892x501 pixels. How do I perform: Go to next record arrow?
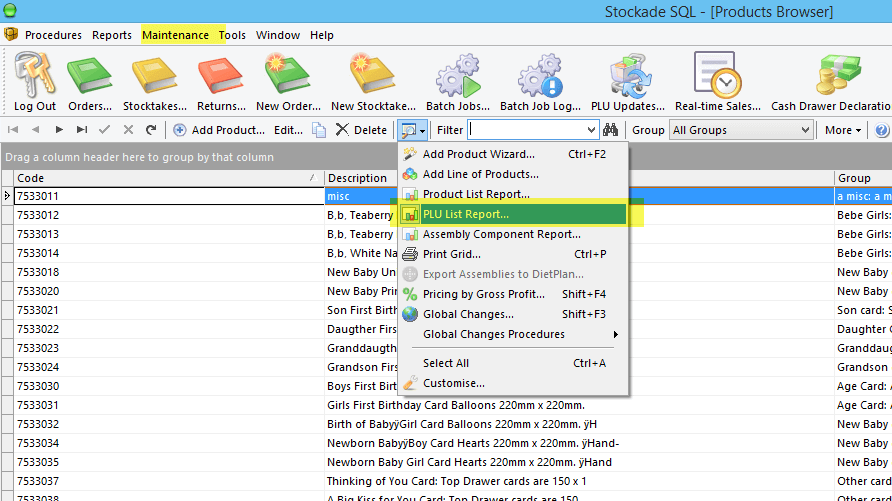click(59, 130)
